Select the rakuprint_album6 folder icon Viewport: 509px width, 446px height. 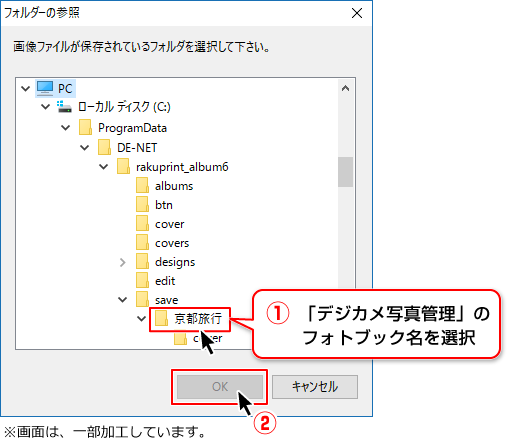[x=123, y=166]
